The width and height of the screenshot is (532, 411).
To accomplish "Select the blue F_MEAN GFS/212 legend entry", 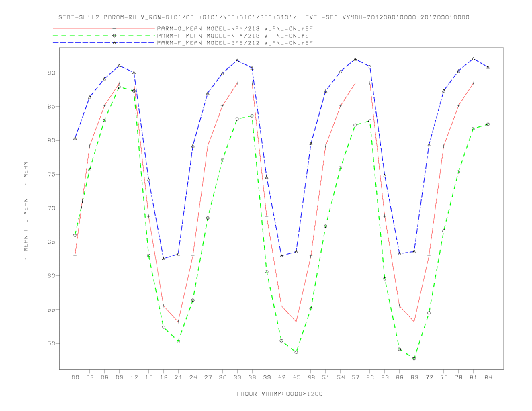I will click(183, 43).
